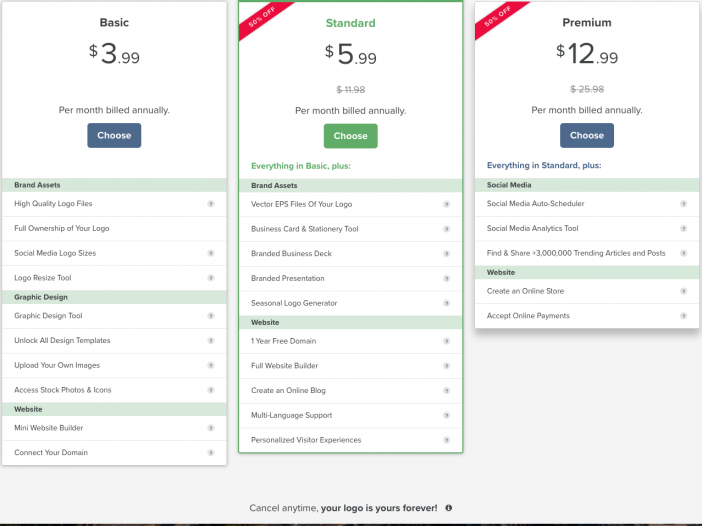Show info for Vector EPS Files
The width and height of the screenshot is (702, 526).
[446, 204]
